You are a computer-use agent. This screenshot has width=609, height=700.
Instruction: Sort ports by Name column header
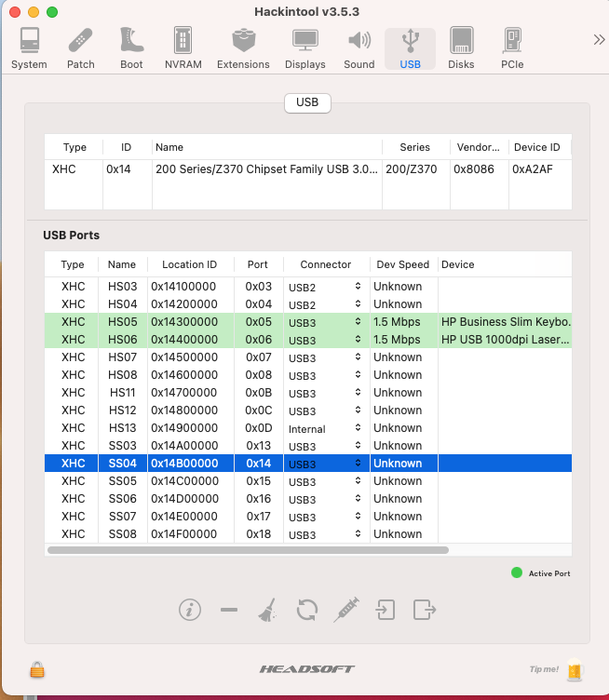pos(121,264)
